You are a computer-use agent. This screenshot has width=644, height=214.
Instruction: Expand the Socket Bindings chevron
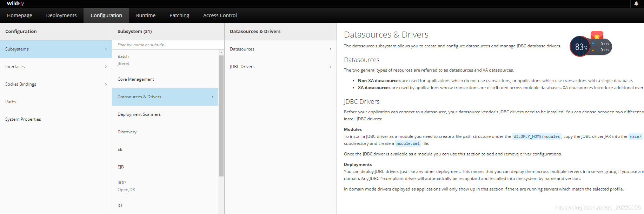point(106,84)
